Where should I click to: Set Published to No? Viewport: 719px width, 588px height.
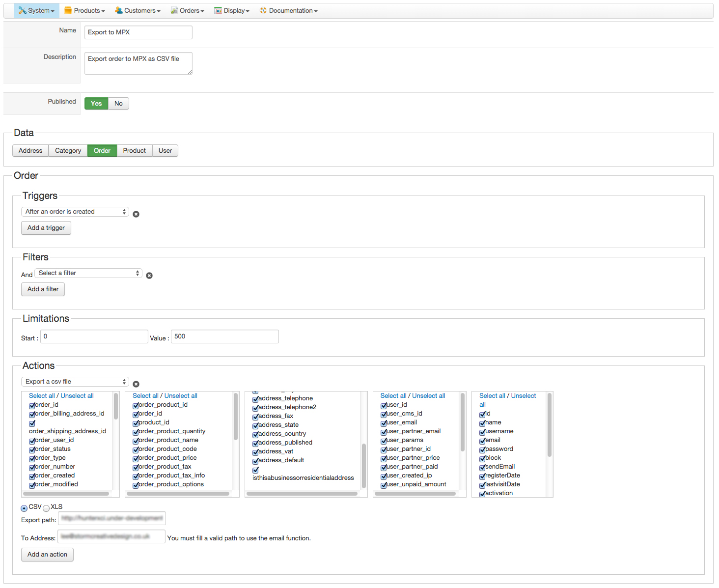tap(118, 104)
